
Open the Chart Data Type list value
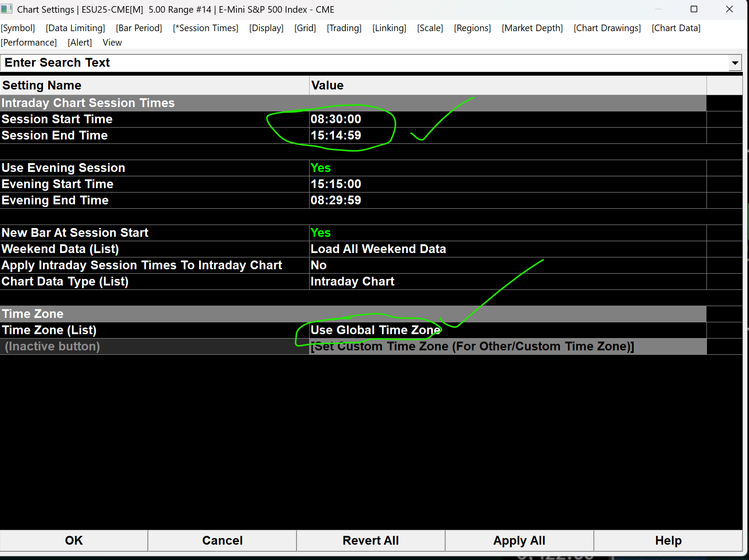coord(508,282)
